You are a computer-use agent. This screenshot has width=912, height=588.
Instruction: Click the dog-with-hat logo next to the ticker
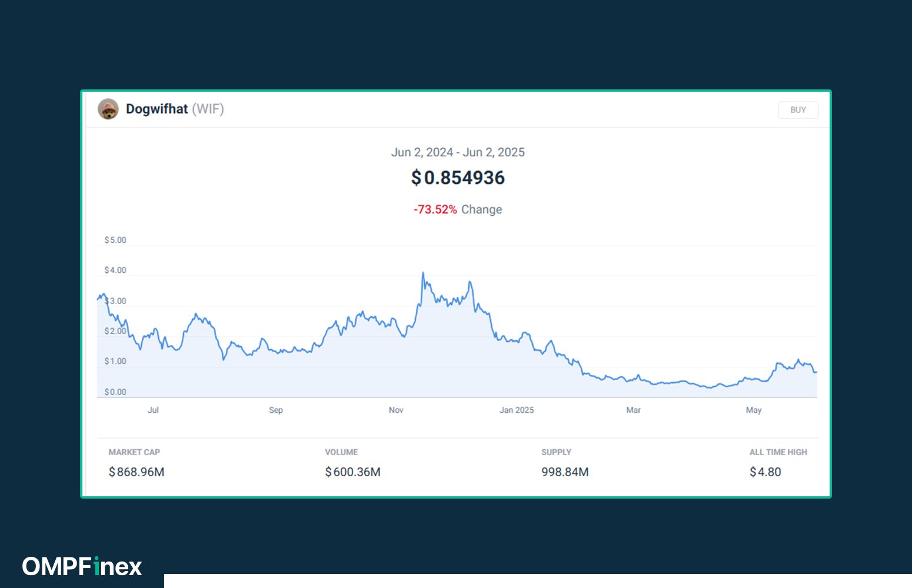[108, 109]
